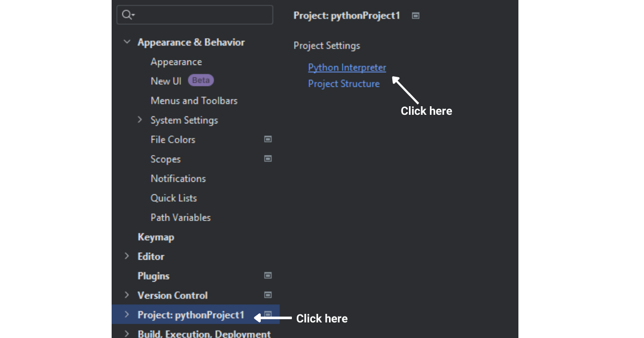The image size is (644, 338).
Task: Select the Editor category
Action: (151, 256)
